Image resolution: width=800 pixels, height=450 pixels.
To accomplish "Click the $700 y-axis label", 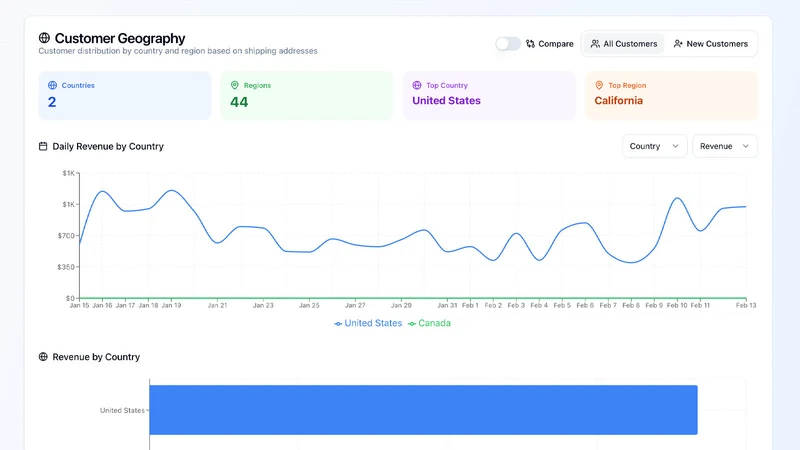I will (x=66, y=236).
